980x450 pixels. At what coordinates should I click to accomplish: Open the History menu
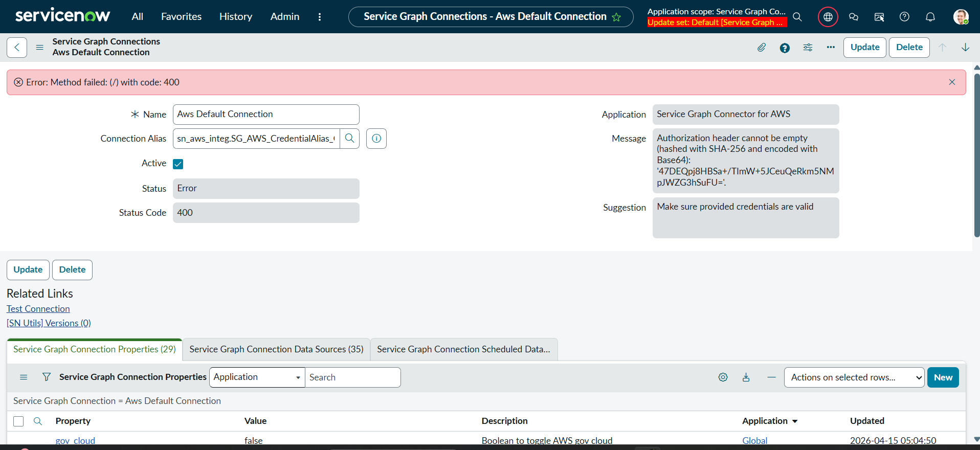[236, 17]
